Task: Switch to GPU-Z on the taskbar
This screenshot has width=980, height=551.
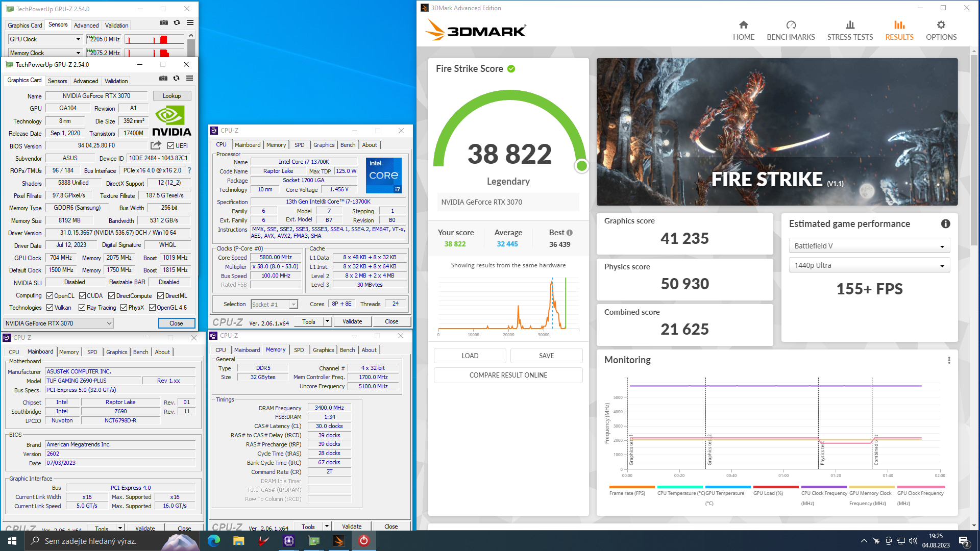Action: (x=313, y=541)
